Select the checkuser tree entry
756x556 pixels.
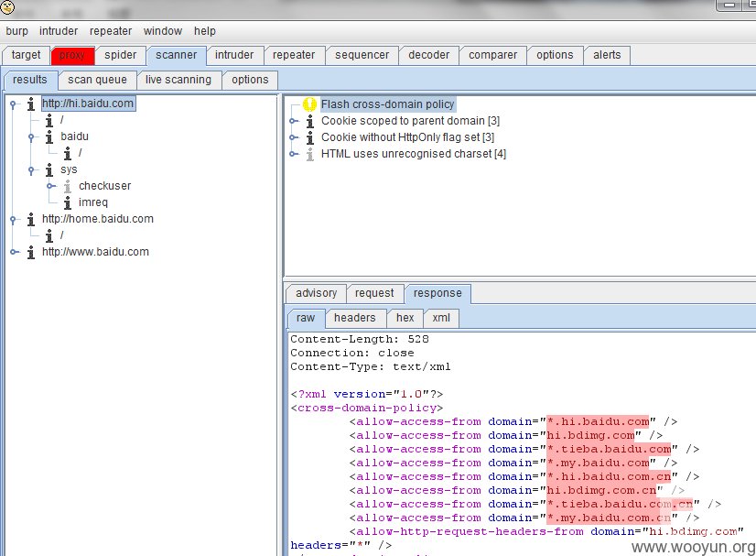(x=104, y=186)
